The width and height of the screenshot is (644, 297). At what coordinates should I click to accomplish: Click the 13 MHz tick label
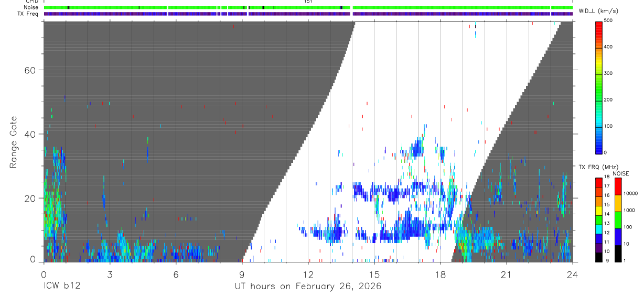pos(606,224)
